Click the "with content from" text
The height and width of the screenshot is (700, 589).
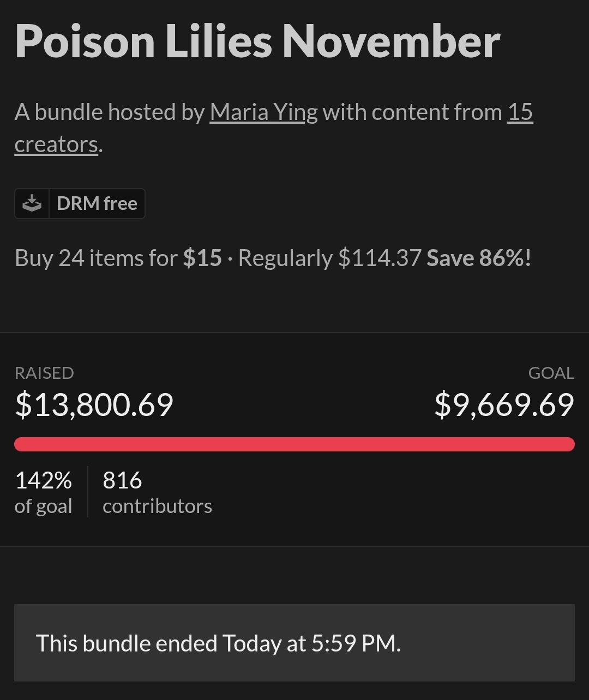coord(412,112)
